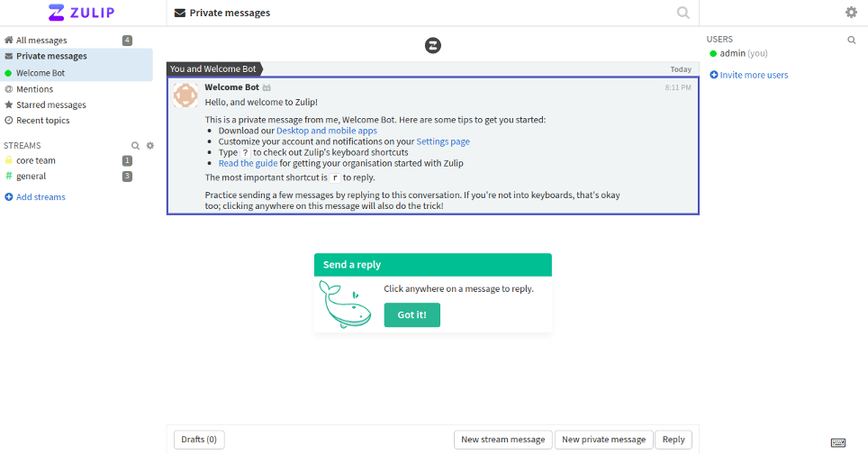Click Invite more users link
This screenshot has height=454, width=868.
(754, 75)
